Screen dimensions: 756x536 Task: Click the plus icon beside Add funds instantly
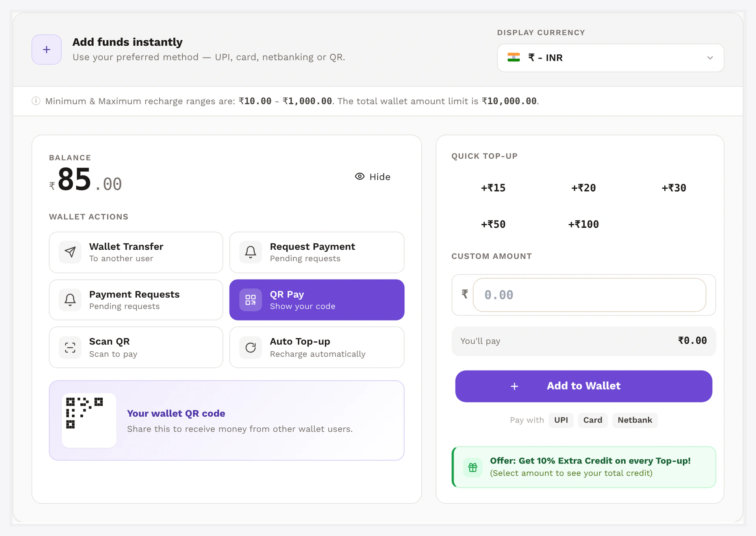click(46, 50)
